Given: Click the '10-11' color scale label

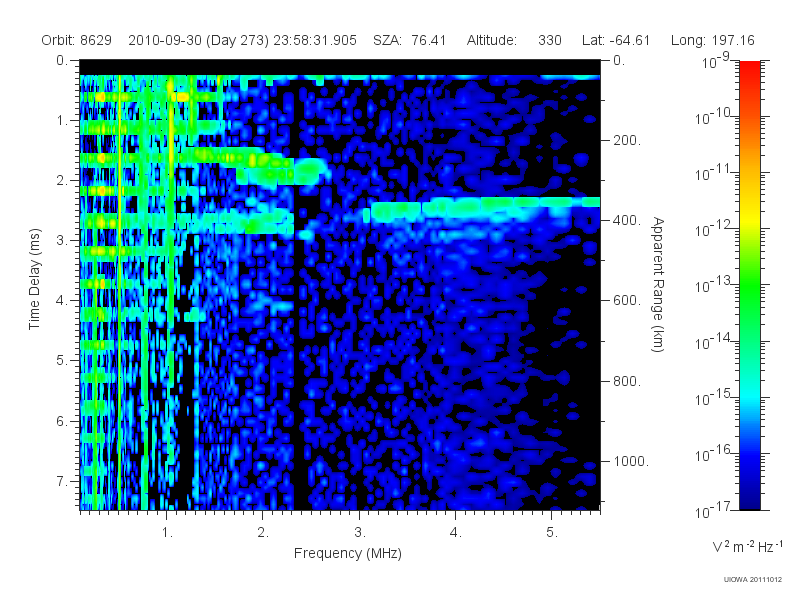Looking at the screenshot, I should tap(715, 173).
